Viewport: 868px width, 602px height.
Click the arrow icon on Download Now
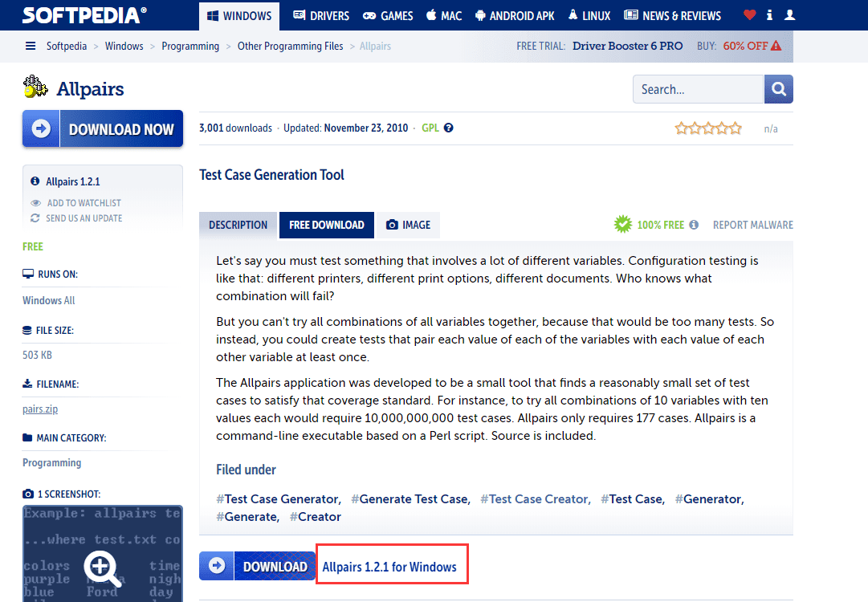click(41, 129)
